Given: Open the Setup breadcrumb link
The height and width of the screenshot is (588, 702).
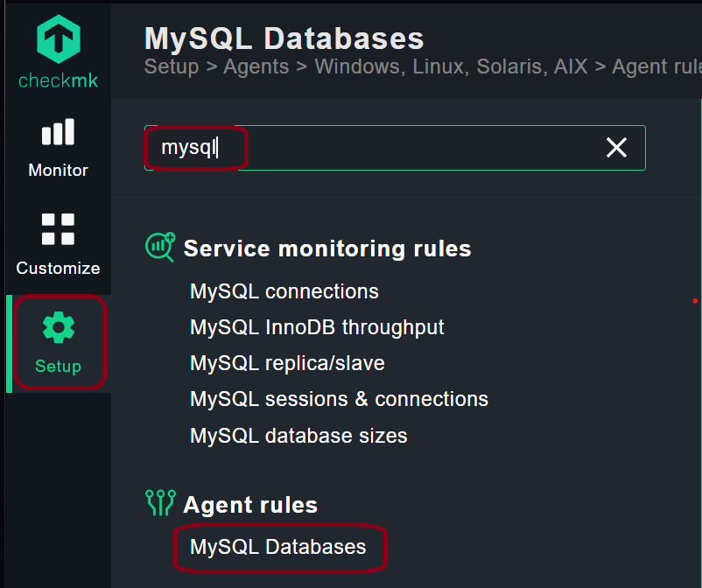Looking at the screenshot, I should coord(172,66).
